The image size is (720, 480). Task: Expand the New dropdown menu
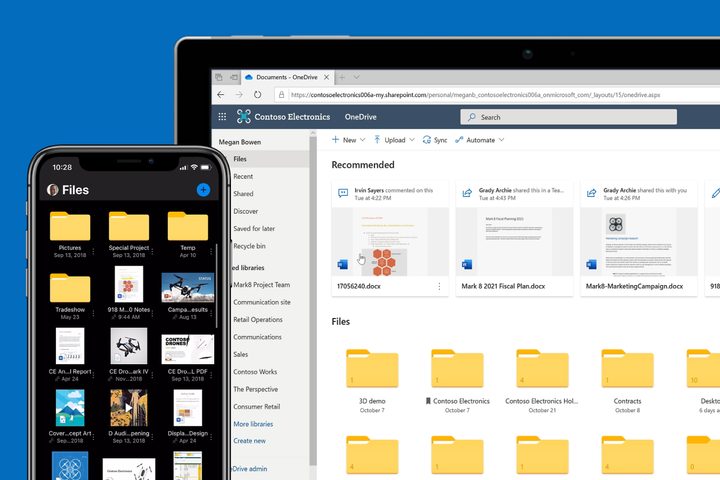pos(349,140)
